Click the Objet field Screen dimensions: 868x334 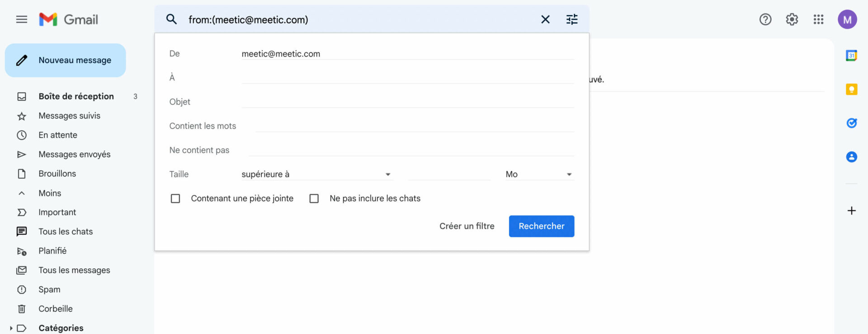click(407, 102)
